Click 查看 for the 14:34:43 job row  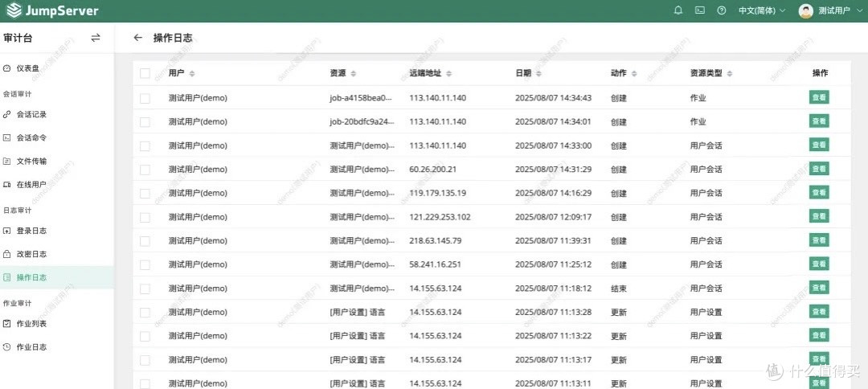(x=819, y=97)
